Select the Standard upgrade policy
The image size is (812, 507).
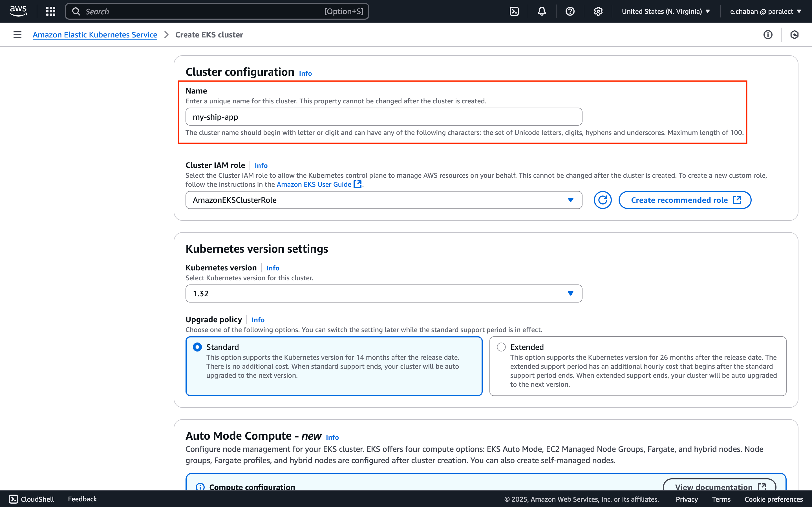pyautogui.click(x=198, y=347)
